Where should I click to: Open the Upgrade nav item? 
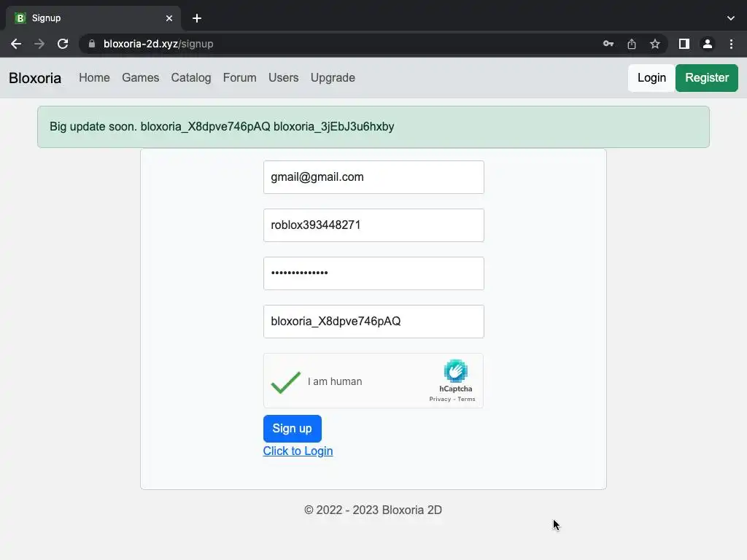coord(333,77)
